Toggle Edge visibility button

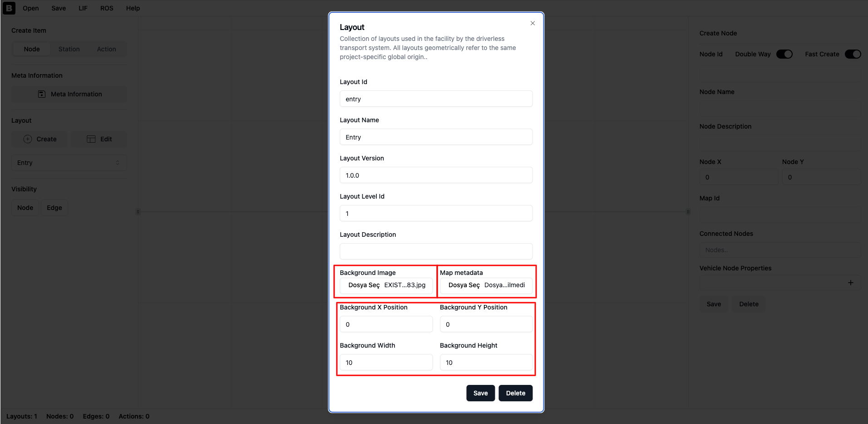(x=54, y=208)
